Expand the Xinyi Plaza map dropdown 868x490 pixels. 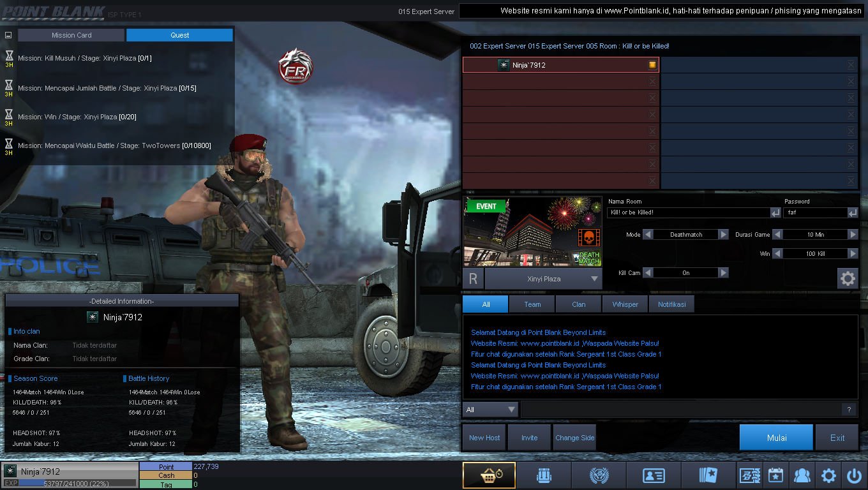coord(594,279)
